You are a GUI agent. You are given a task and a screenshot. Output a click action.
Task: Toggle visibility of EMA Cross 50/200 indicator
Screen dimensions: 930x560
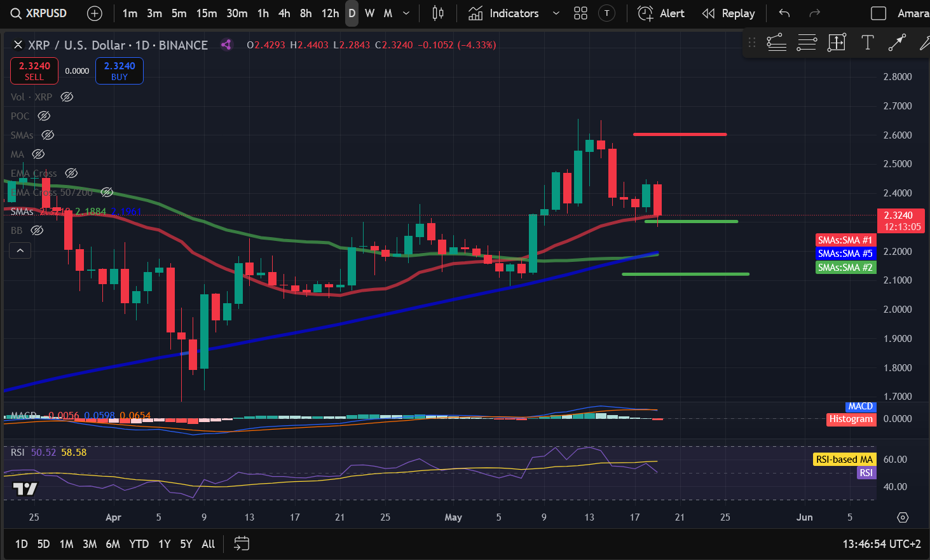coord(107,192)
